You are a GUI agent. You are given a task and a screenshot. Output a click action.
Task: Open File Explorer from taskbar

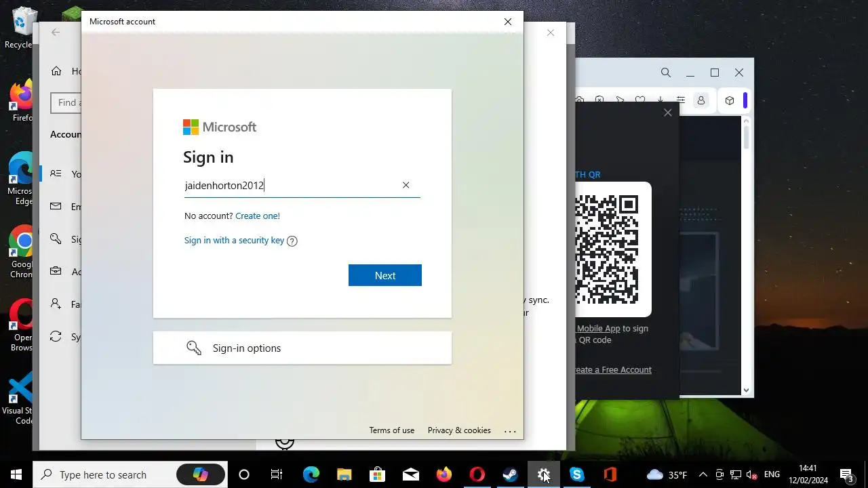point(344,474)
